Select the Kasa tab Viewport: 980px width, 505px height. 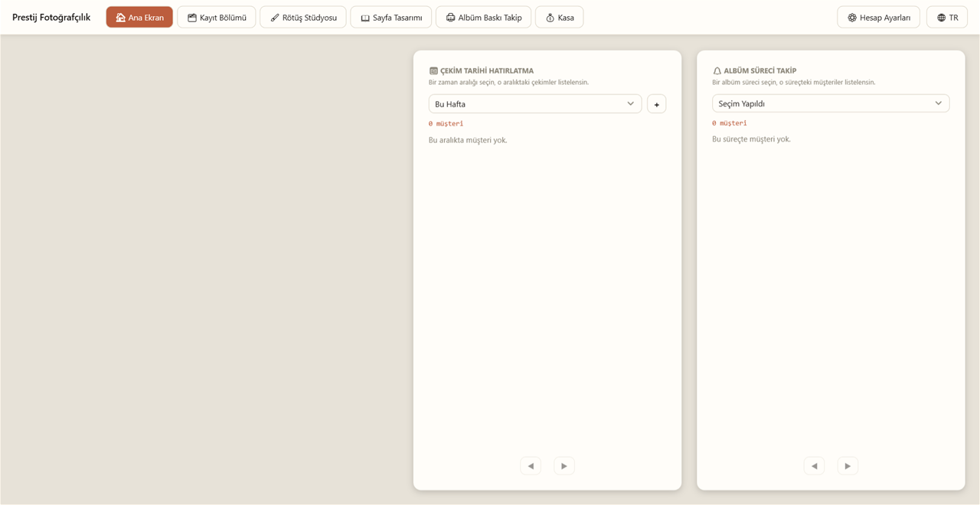pos(560,18)
